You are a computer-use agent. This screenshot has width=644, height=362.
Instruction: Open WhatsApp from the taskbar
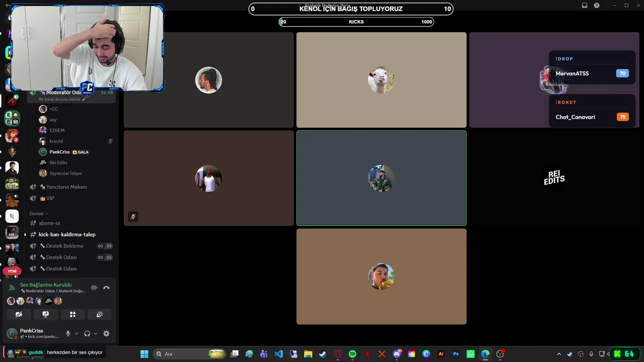pos(470,354)
